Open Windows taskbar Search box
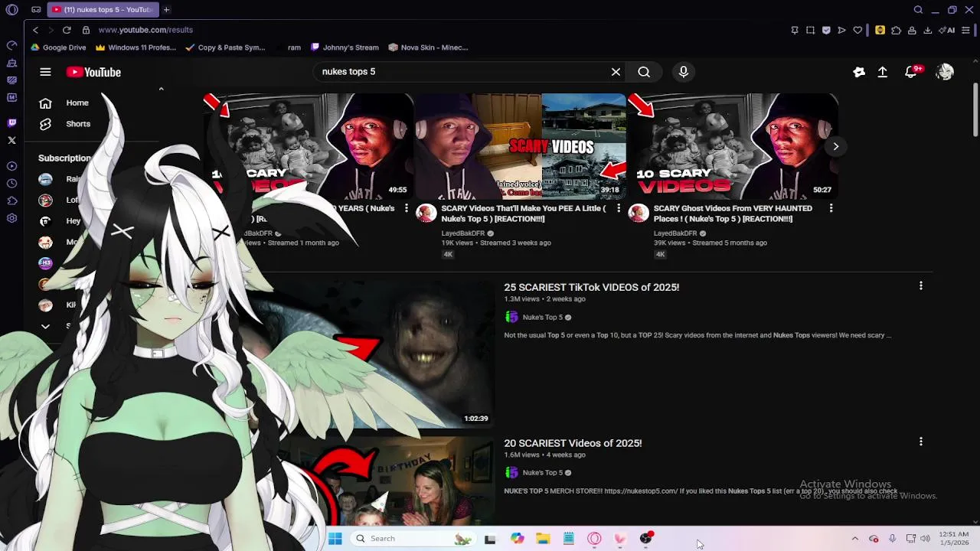This screenshot has width=980, height=551. pos(413,539)
